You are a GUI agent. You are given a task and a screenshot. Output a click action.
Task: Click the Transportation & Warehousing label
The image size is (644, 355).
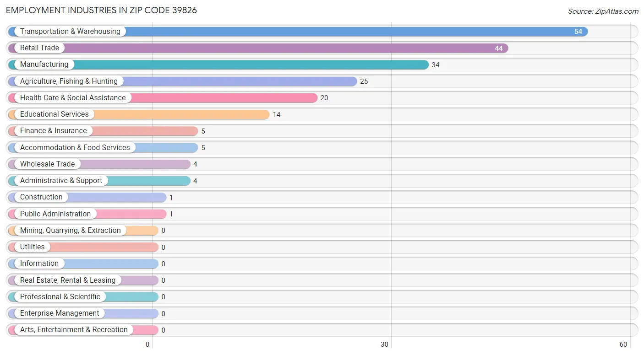(70, 31)
